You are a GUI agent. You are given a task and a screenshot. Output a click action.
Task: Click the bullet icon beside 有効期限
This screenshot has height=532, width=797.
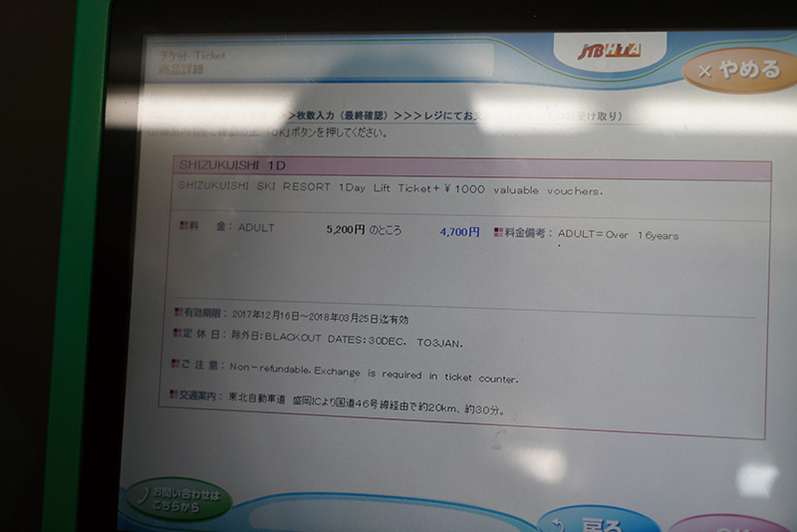(177, 312)
